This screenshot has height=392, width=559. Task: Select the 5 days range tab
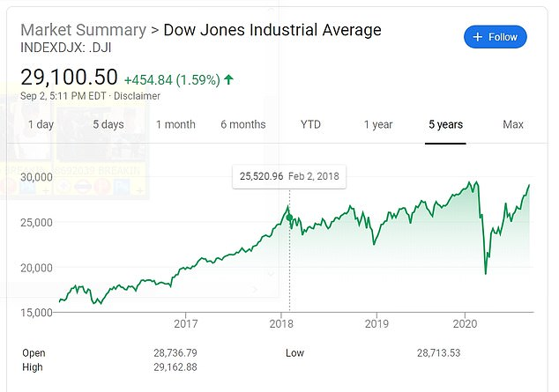pyautogui.click(x=108, y=124)
